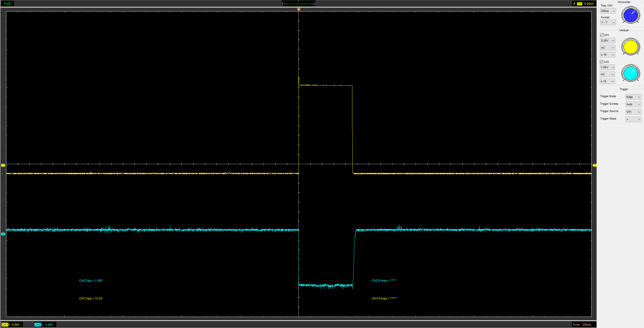Open the Trigger Source CH1 dropdown
Viewport: 644px width, 328px height.
coord(633,112)
